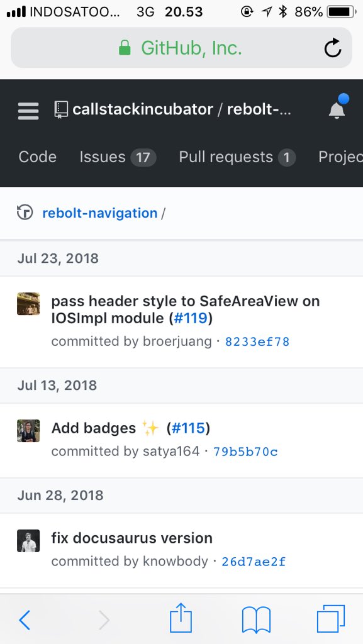Tap the 20.53 clock in status bar
Viewport: 363px width, 644px height.
pos(184,12)
